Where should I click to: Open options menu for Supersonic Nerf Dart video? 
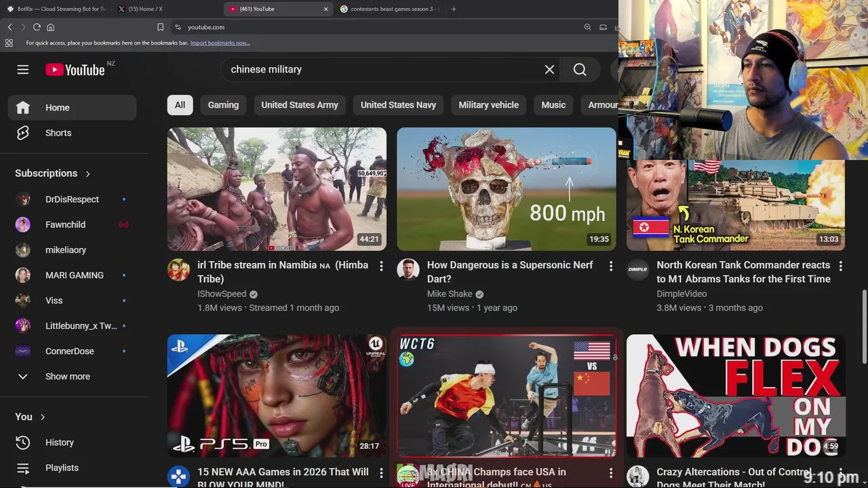(610, 266)
